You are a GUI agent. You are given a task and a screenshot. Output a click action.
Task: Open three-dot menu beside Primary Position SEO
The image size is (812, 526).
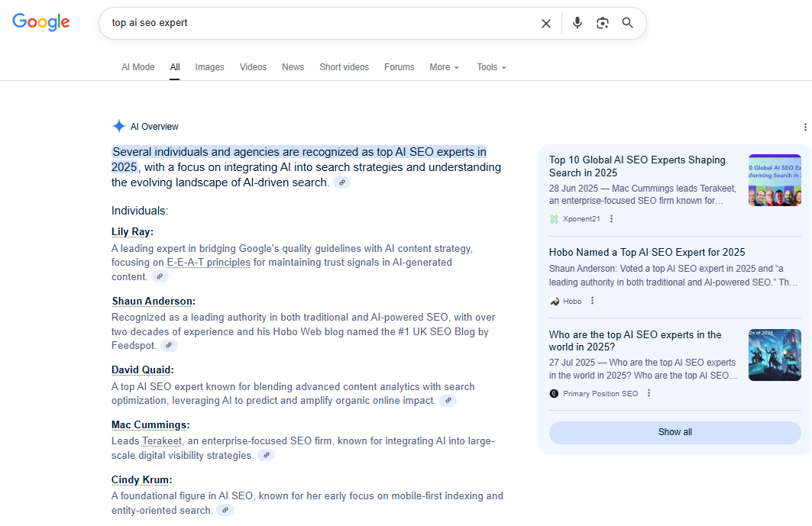(x=649, y=393)
